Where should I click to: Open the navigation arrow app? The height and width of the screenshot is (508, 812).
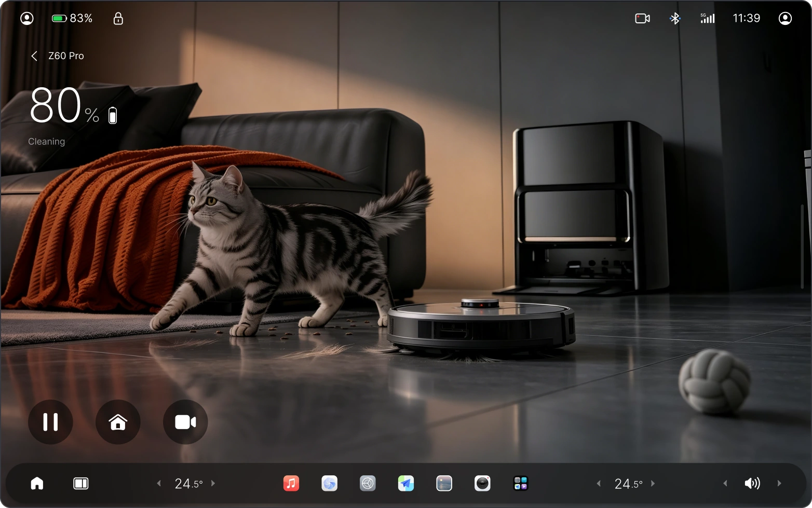[406, 483]
